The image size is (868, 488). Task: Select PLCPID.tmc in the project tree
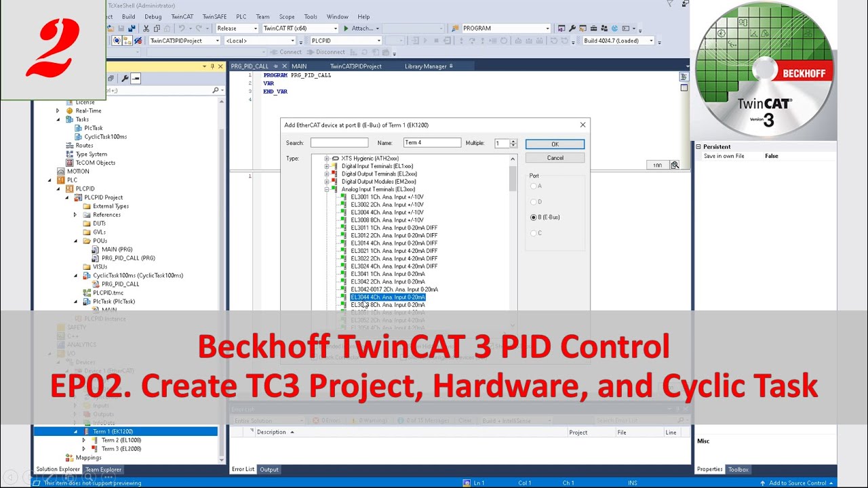108,293
